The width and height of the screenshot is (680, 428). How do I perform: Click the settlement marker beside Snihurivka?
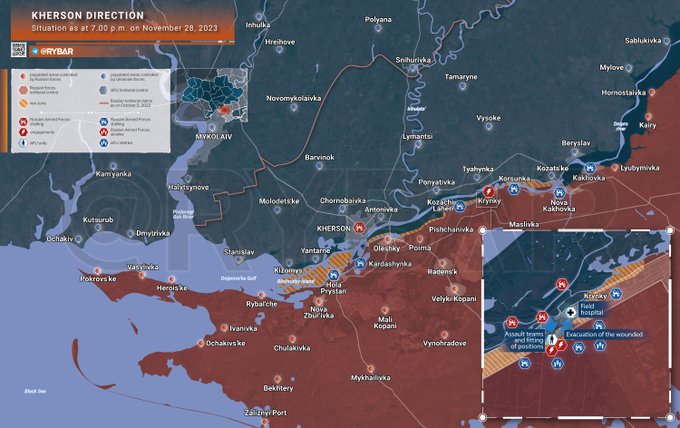[x=413, y=68]
